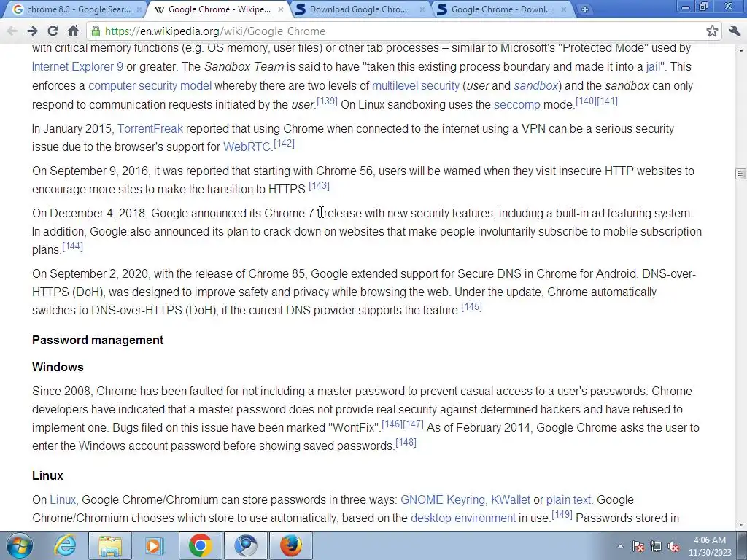This screenshot has height=560, width=747.
Task: Open the Chrome wrench settings menu
Action: (x=735, y=31)
